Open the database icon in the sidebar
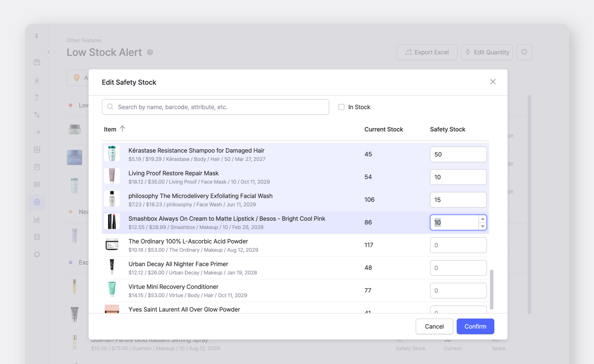Viewport: 594px width, 364px height. pyautogui.click(x=37, y=236)
